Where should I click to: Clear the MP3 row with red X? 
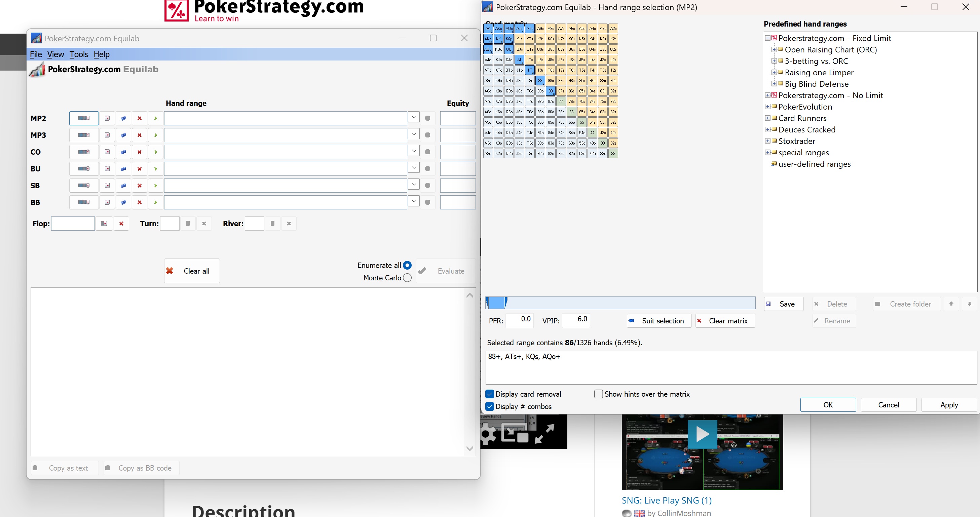[140, 135]
